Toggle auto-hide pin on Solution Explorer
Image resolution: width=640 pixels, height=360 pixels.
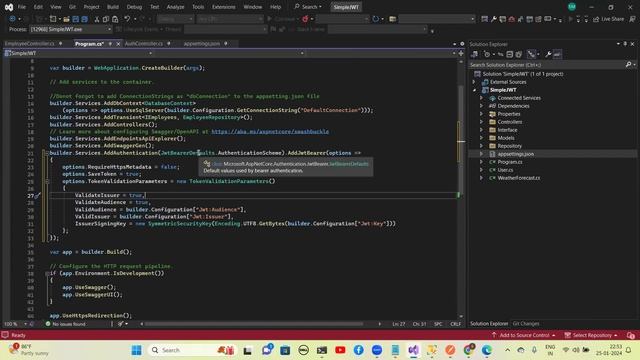(x=625, y=44)
